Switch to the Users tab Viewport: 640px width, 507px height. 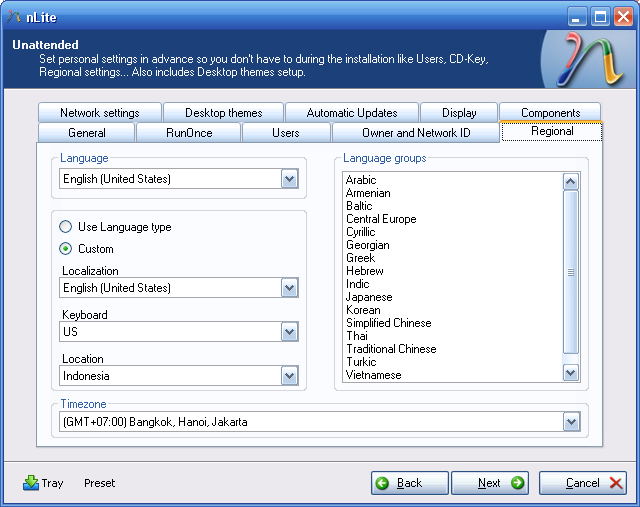286,133
